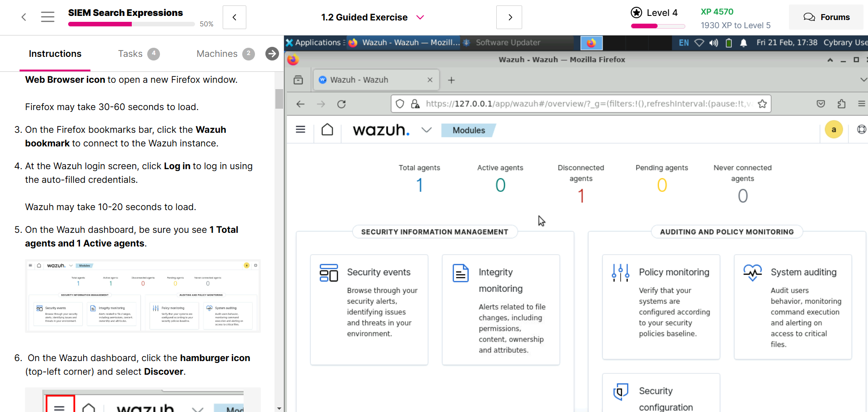
Task: Expand the 1.2 Guided Exercise dropdown
Action: point(420,17)
